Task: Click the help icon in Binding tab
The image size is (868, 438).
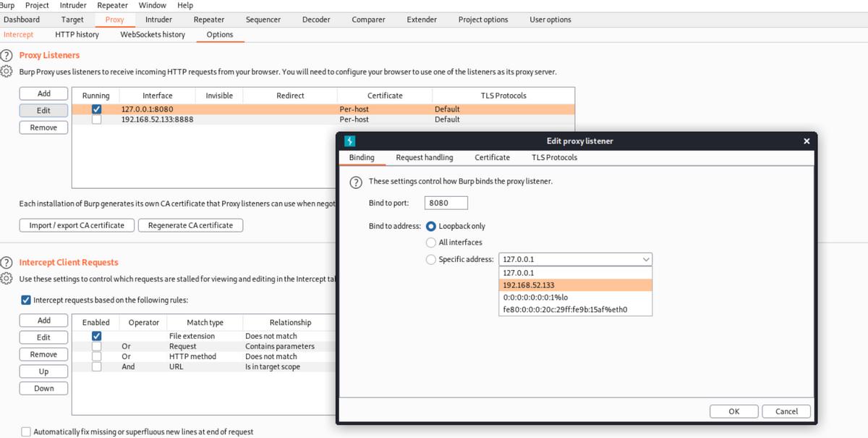Action: 356,181
